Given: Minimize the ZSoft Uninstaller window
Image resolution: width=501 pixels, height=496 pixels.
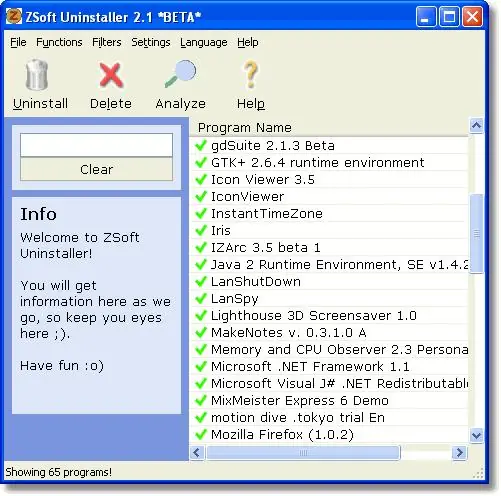Looking at the screenshot, I should 426,16.
